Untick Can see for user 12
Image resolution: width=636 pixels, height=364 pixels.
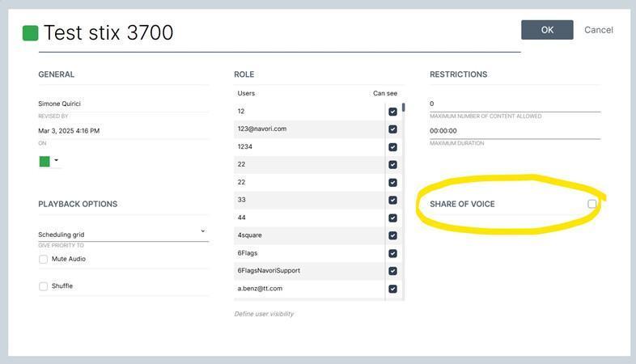(x=392, y=112)
